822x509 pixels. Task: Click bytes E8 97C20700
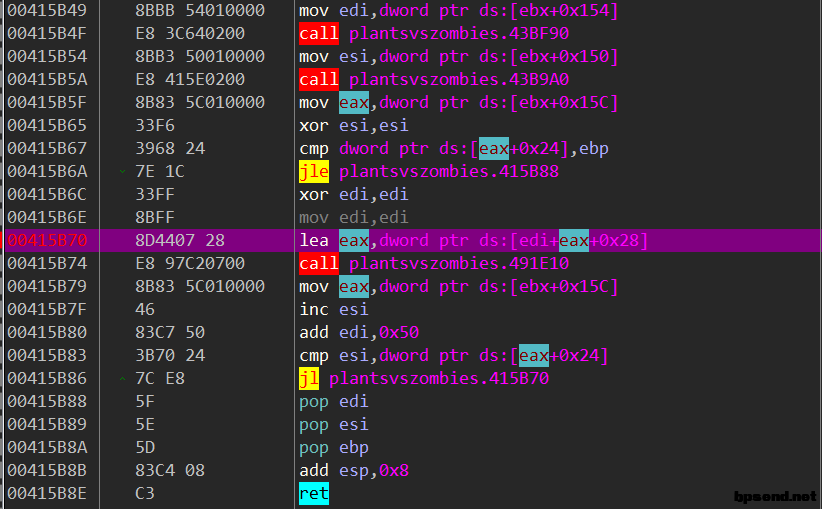pos(190,264)
